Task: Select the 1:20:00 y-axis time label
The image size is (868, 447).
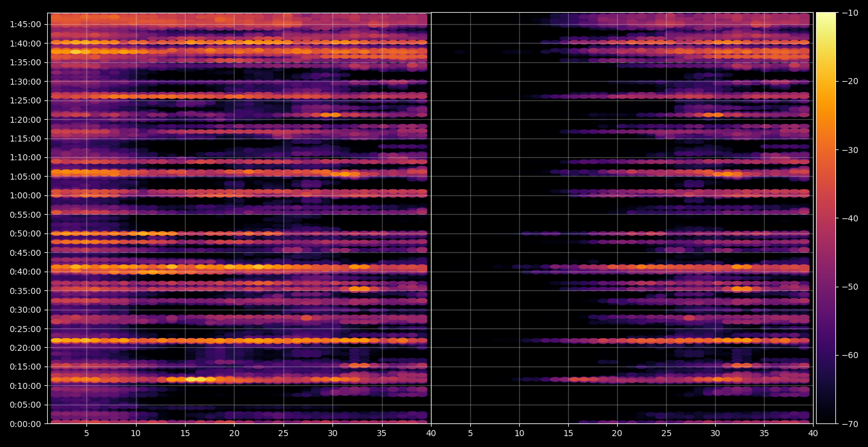Action: click(x=25, y=119)
